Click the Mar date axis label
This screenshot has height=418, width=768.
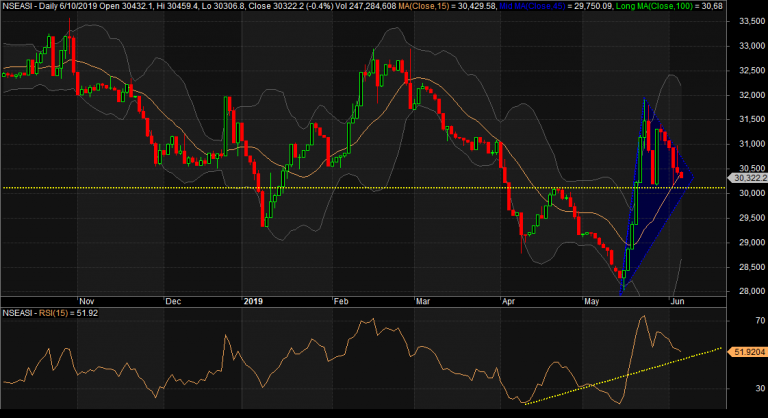[x=423, y=301]
